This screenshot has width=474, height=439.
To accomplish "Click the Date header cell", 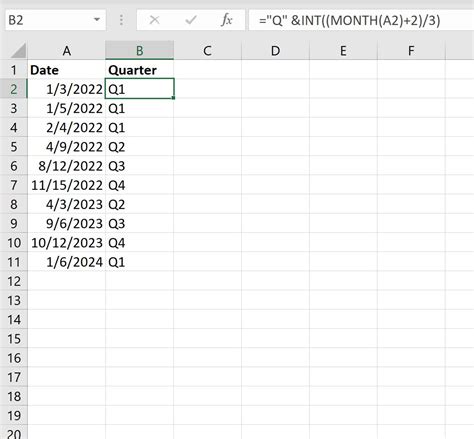I will pyautogui.click(x=67, y=70).
